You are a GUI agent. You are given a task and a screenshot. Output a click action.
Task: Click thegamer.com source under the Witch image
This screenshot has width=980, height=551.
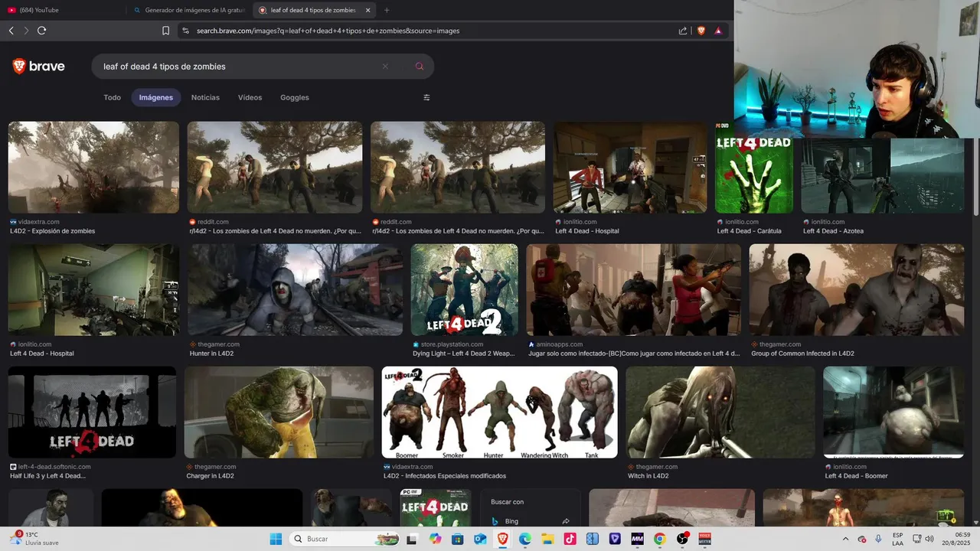coord(657,467)
